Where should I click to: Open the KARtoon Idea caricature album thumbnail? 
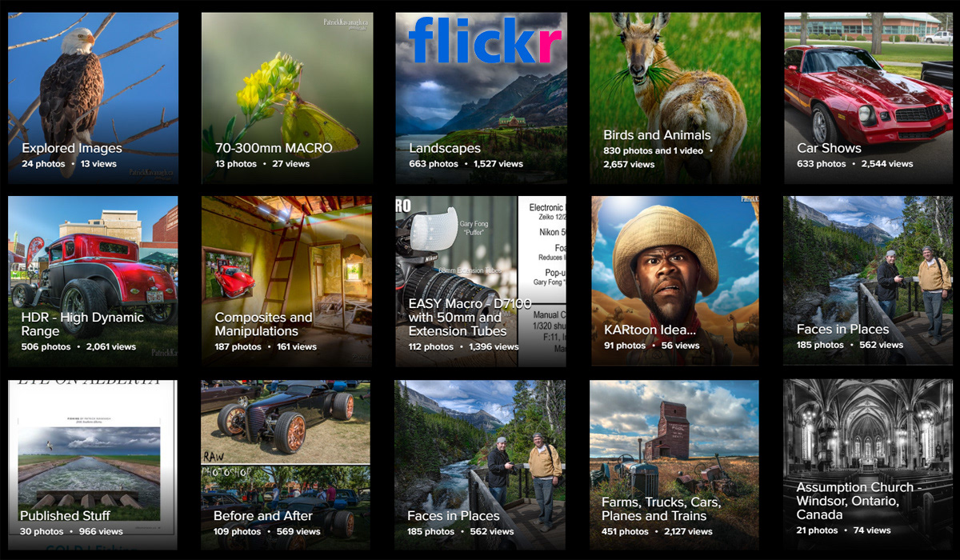(676, 282)
